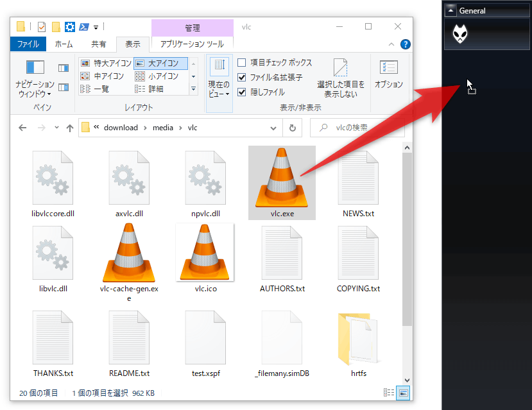Switch to the 表示 tab

pyautogui.click(x=133, y=44)
